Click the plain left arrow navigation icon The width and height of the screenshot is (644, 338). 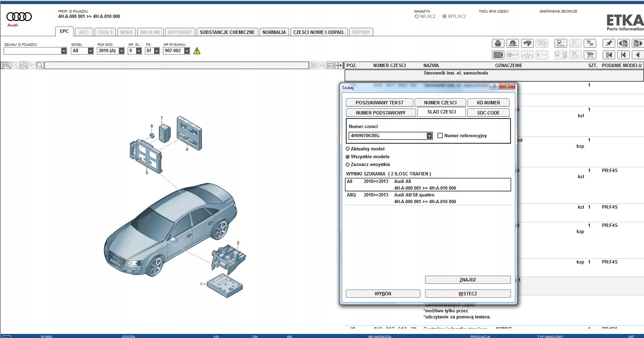pos(638,55)
